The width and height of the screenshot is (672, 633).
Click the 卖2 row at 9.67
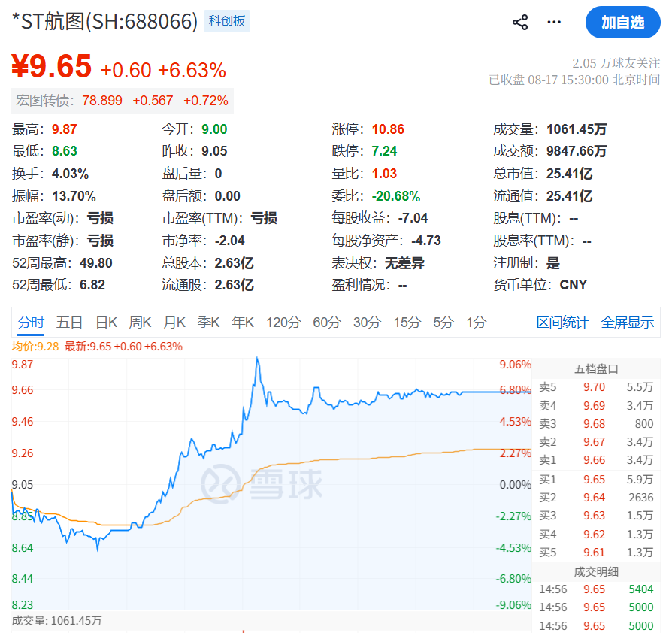tap(596, 441)
